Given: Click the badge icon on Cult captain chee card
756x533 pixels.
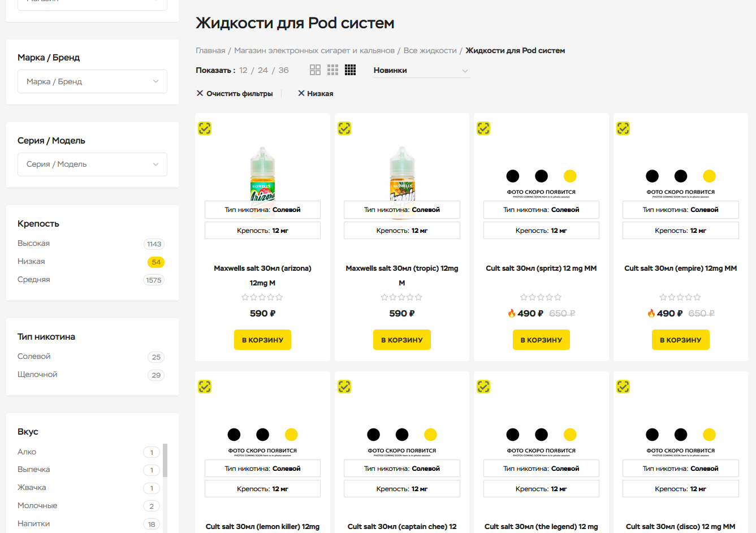Looking at the screenshot, I should (x=344, y=387).
